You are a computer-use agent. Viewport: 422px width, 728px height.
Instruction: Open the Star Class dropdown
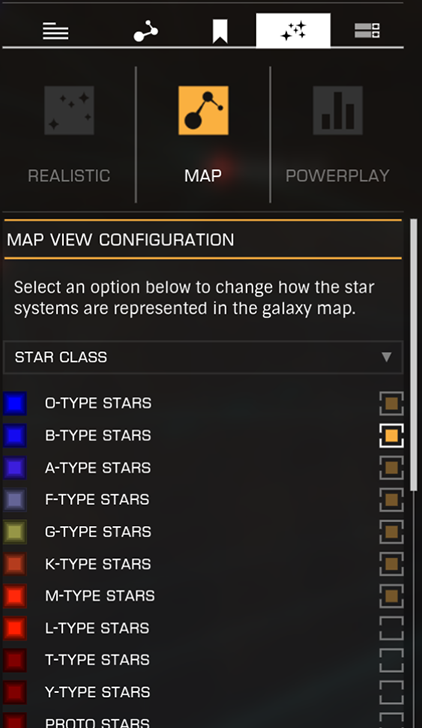[x=203, y=357]
